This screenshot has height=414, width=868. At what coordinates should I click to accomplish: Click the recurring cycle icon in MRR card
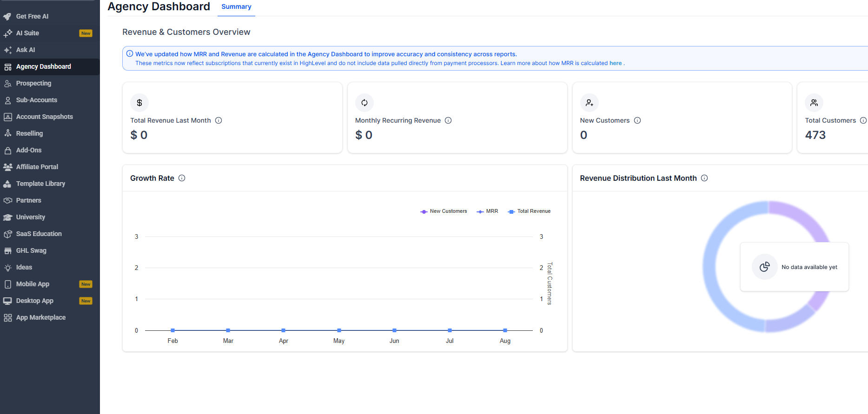point(364,103)
